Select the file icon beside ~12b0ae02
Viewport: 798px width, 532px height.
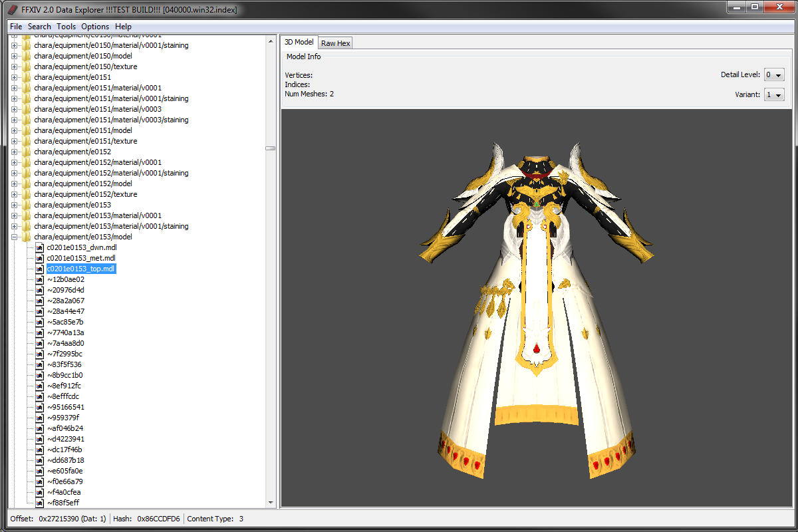point(39,279)
